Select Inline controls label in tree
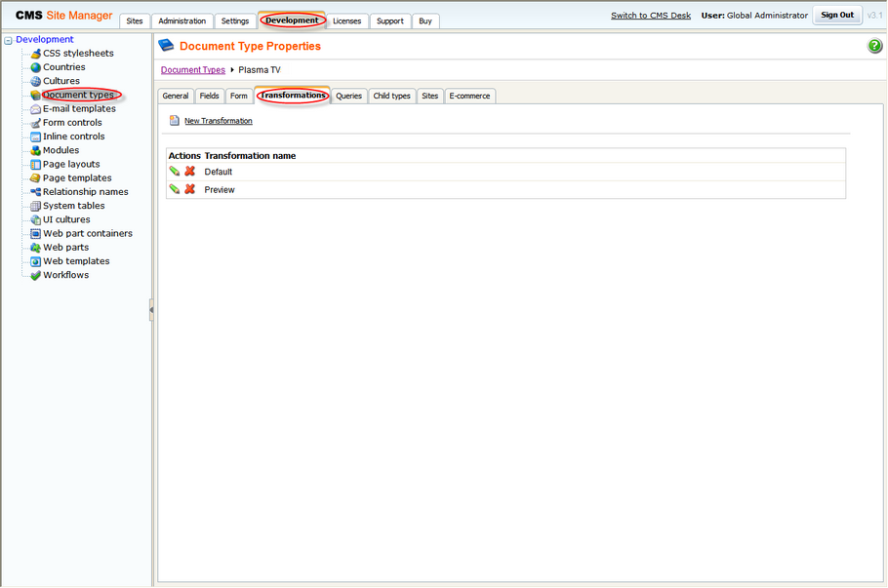This screenshot has width=888, height=588. [x=73, y=137]
